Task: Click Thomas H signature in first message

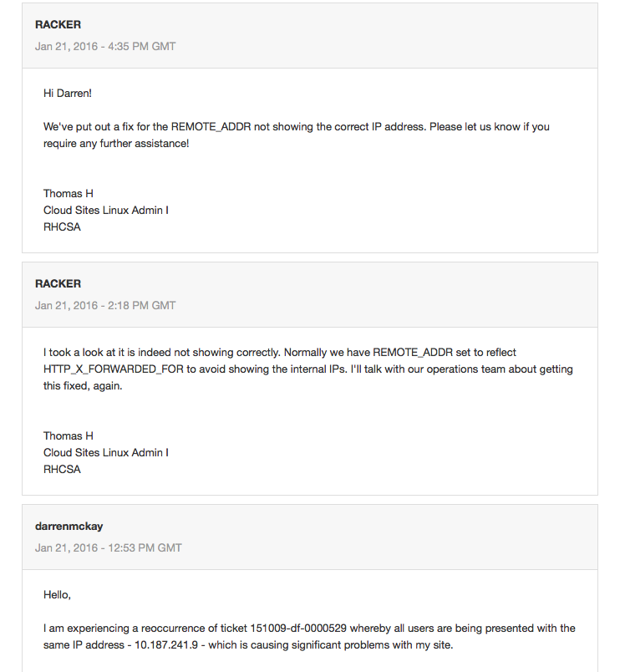Action: click(69, 194)
